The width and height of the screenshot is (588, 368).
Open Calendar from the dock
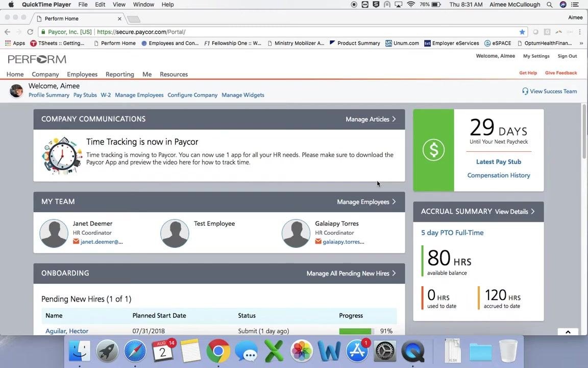click(163, 351)
